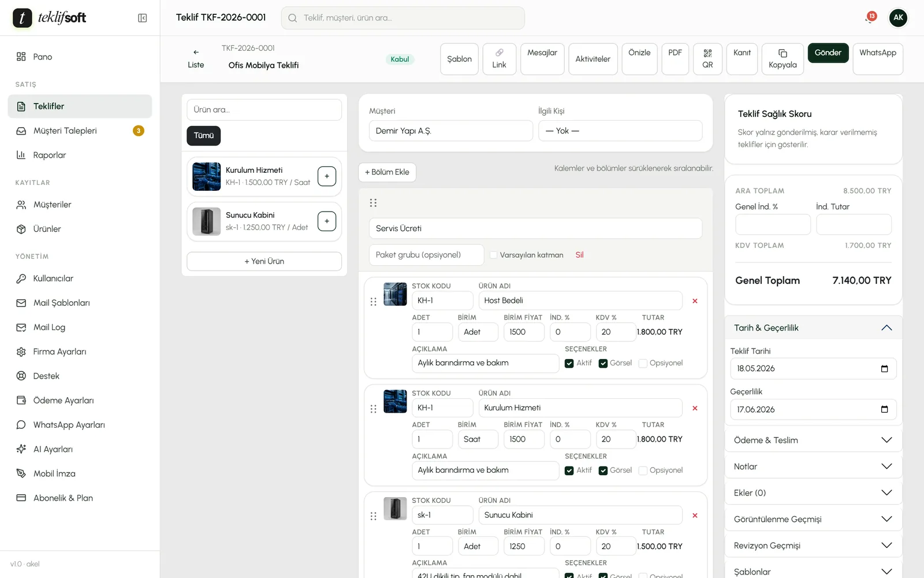Click the Kopyala copy button
The width and height of the screenshot is (924, 578).
(x=783, y=59)
